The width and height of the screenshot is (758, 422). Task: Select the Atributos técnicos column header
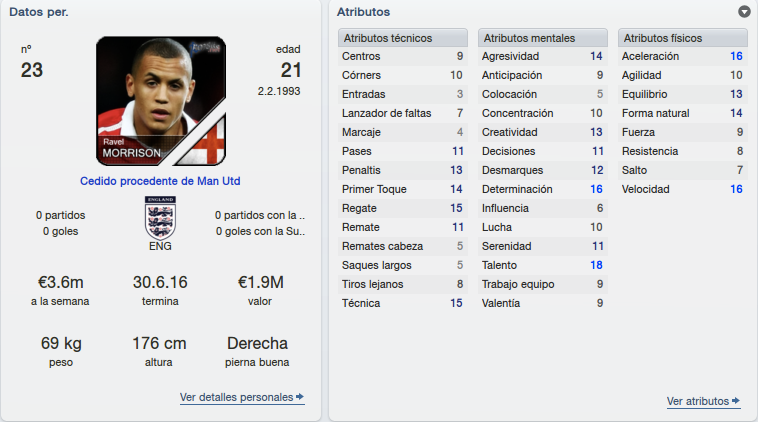click(403, 38)
